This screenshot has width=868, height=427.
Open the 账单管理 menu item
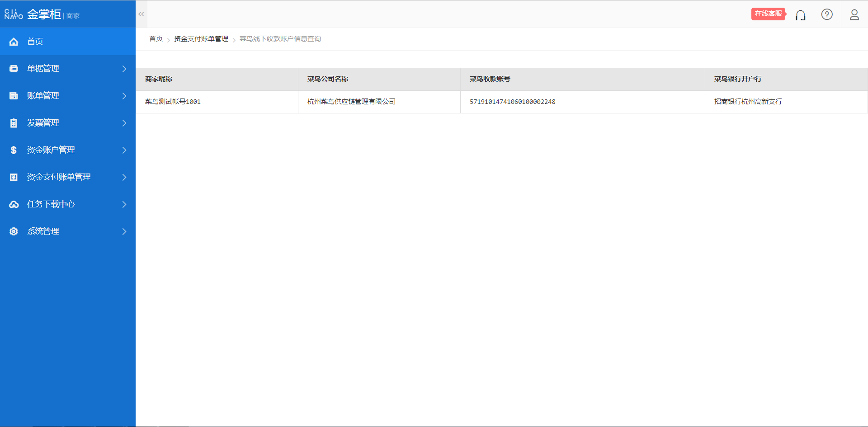coord(68,96)
